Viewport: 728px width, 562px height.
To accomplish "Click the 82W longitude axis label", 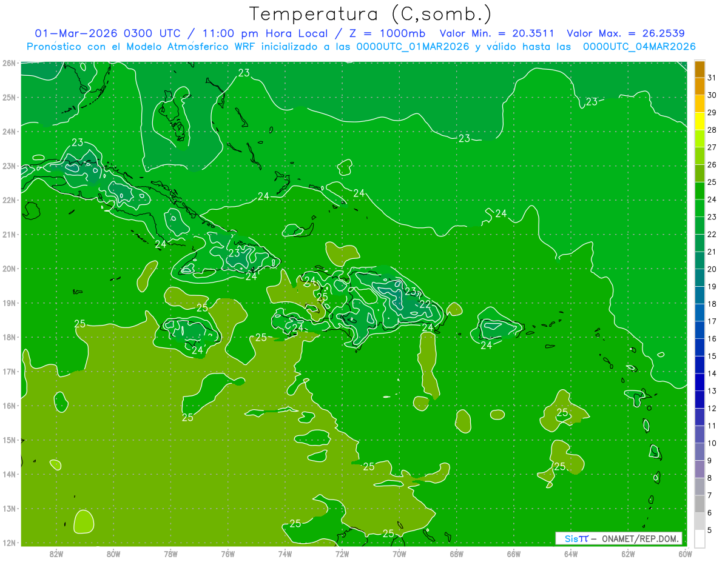I will tap(56, 554).
